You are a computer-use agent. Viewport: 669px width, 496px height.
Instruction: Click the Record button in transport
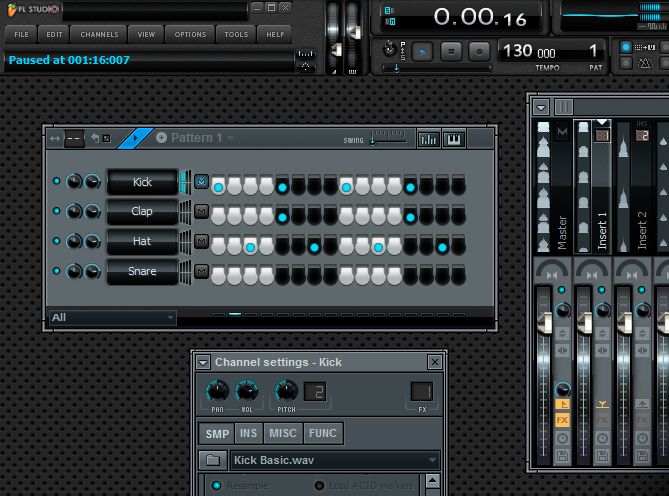[x=479, y=52]
